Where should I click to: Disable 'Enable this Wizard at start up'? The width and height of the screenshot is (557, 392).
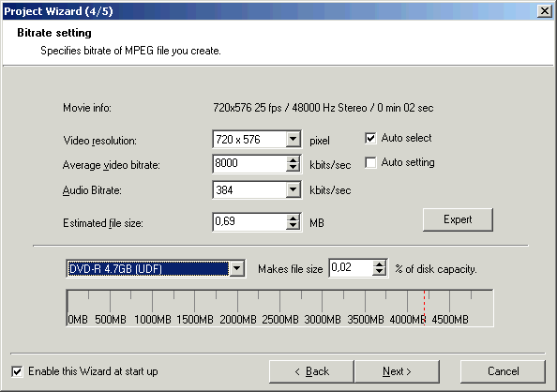click(x=17, y=371)
